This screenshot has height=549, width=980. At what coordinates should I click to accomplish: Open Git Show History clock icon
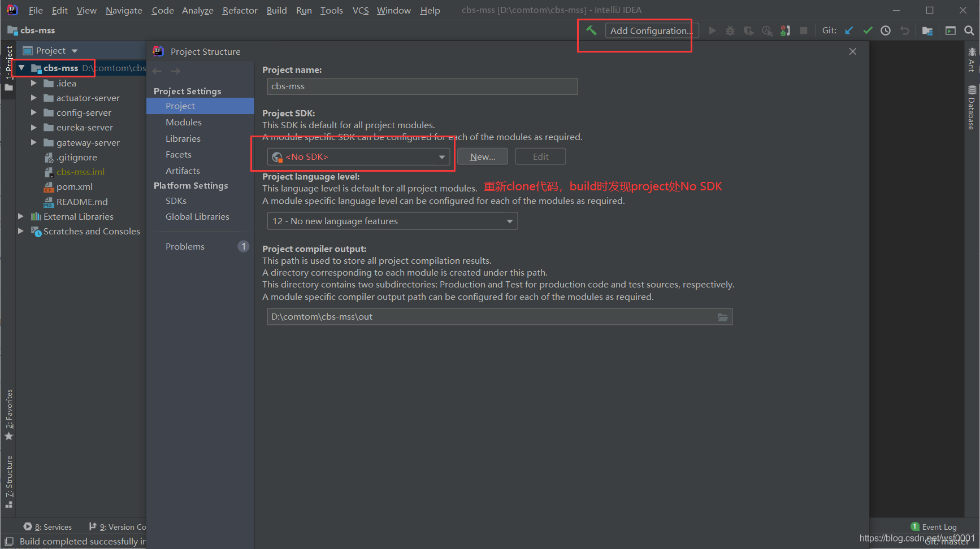886,30
